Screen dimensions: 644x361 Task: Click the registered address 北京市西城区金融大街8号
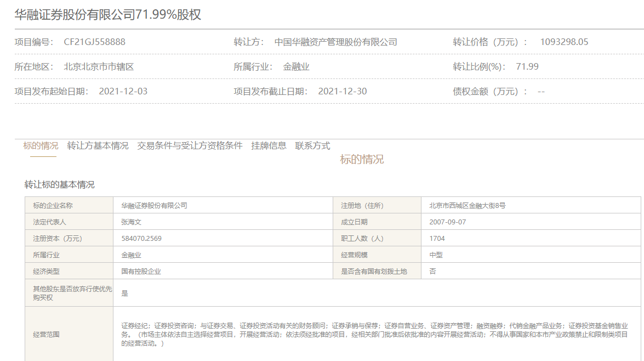pyautogui.click(x=467, y=206)
